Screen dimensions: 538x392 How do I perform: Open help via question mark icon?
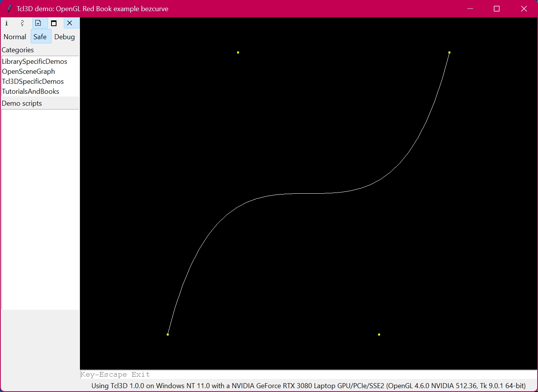pyautogui.click(x=22, y=23)
